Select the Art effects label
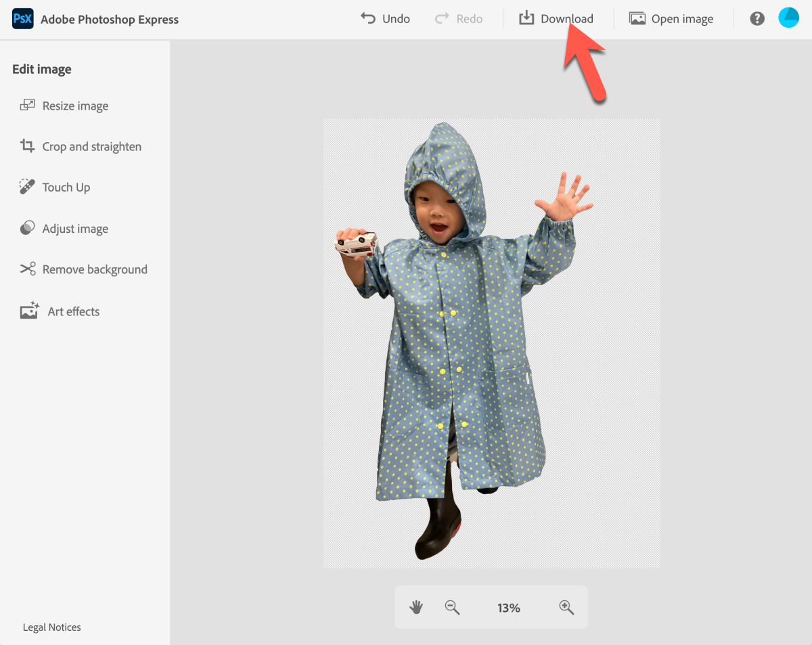This screenshot has width=812, height=645. [74, 311]
